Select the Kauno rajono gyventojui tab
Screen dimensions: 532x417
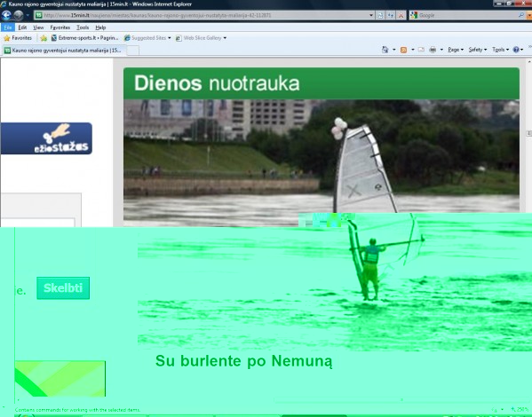pos(63,51)
